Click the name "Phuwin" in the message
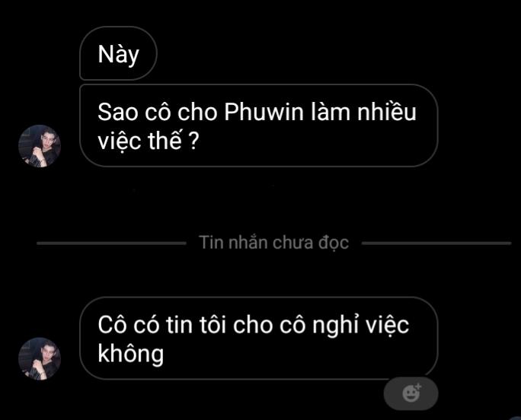 point(264,112)
